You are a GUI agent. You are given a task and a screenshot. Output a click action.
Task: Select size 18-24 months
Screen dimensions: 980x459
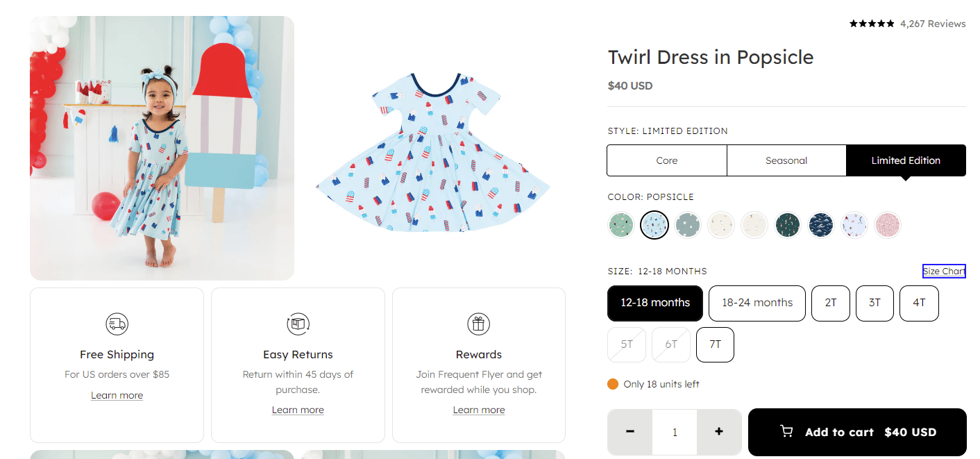(757, 303)
